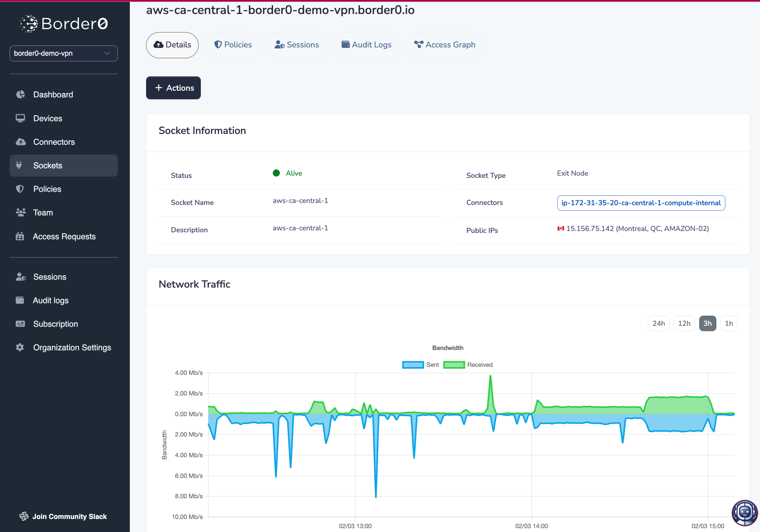Image resolution: width=760 pixels, height=532 pixels.
Task: Click the Sent legend label
Action: point(432,365)
